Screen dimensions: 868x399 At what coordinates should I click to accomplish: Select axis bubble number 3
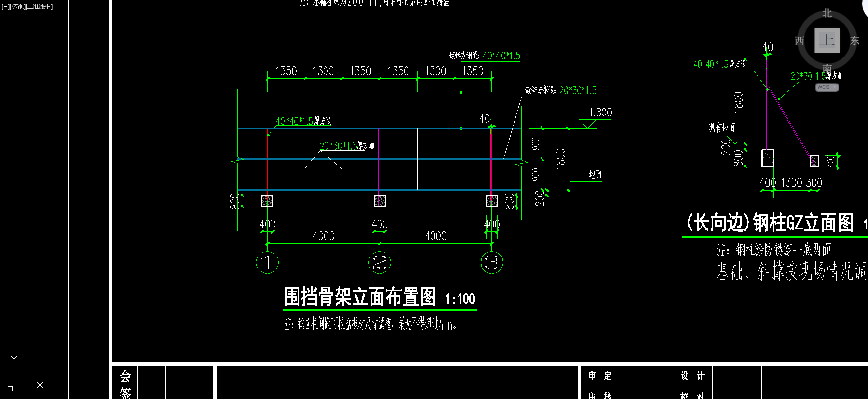[492, 262]
